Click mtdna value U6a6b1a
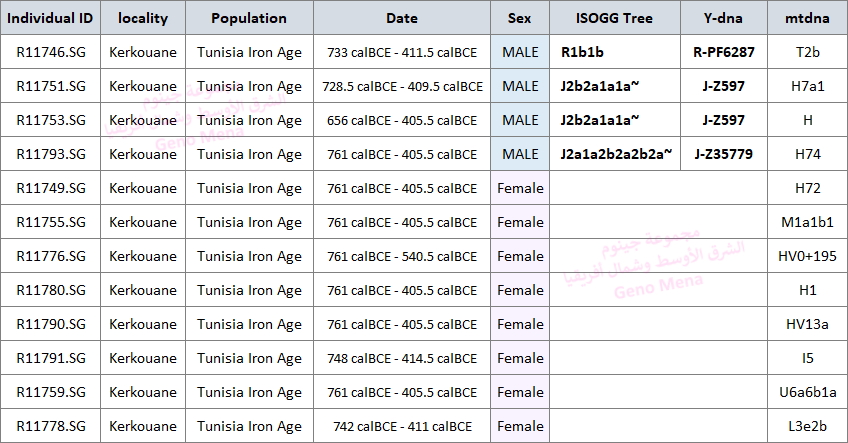The height and width of the screenshot is (443, 848). click(807, 392)
